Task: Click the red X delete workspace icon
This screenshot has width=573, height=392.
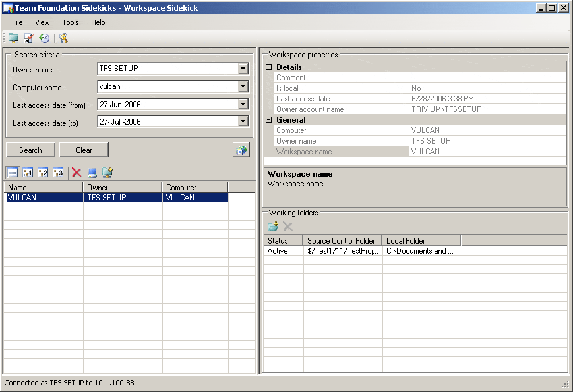Action: coord(76,172)
